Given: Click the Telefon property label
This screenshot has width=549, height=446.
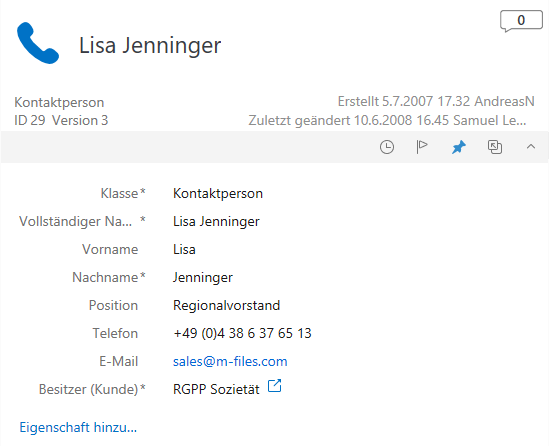Looking at the screenshot, I should pos(115,333).
